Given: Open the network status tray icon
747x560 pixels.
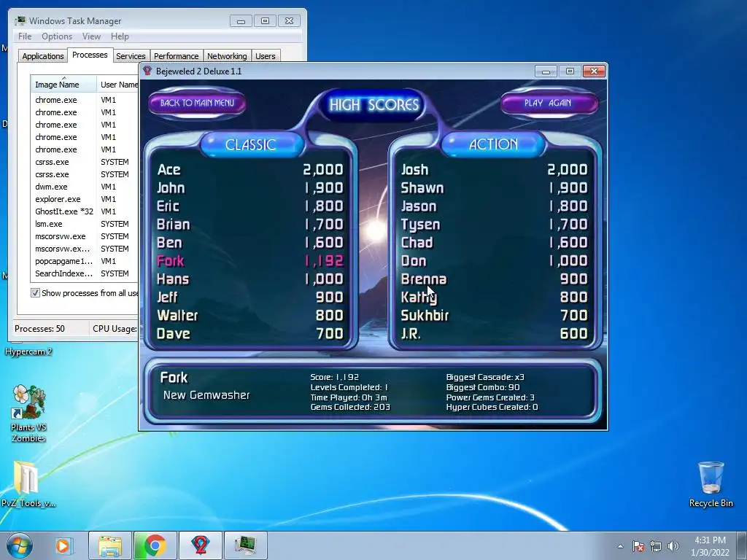Looking at the screenshot, I should pos(656,546).
